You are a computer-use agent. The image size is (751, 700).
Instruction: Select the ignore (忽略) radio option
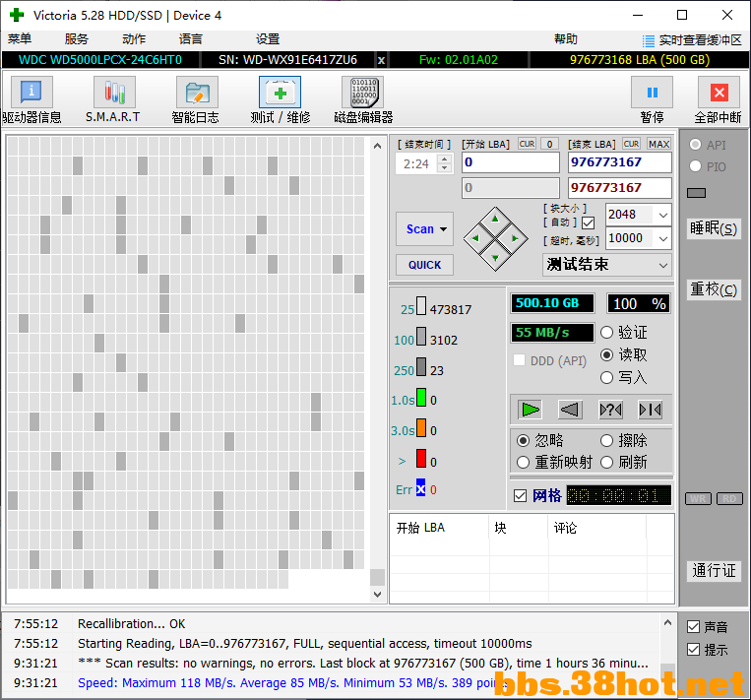pyautogui.click(x=523, y=440)
